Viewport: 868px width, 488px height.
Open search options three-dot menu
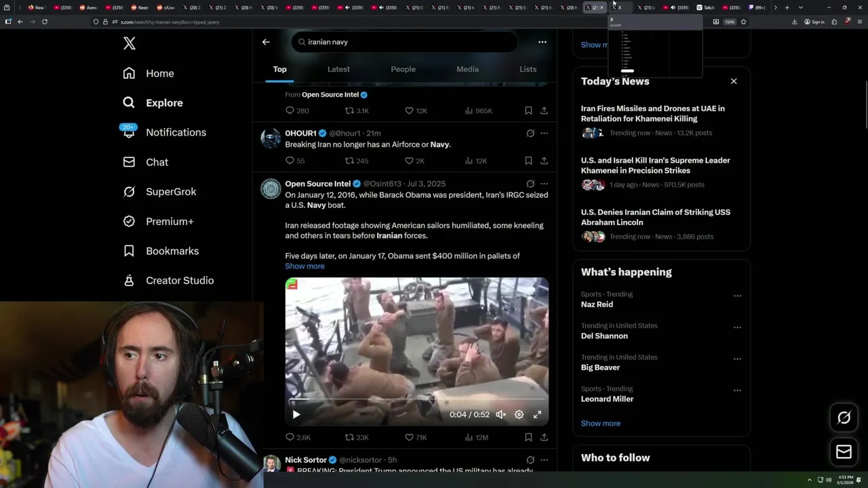pos(542,42)
